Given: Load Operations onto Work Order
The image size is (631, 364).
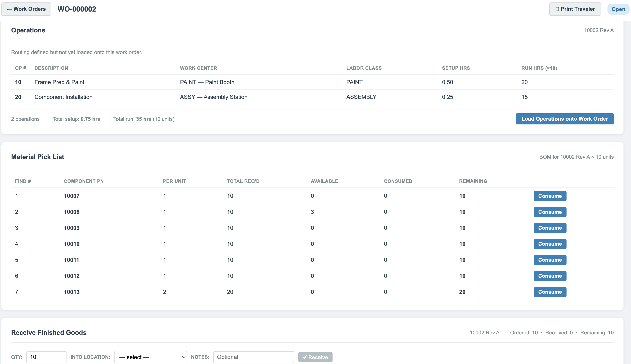Looking at the screenshot, I should (x=564, y=119).
